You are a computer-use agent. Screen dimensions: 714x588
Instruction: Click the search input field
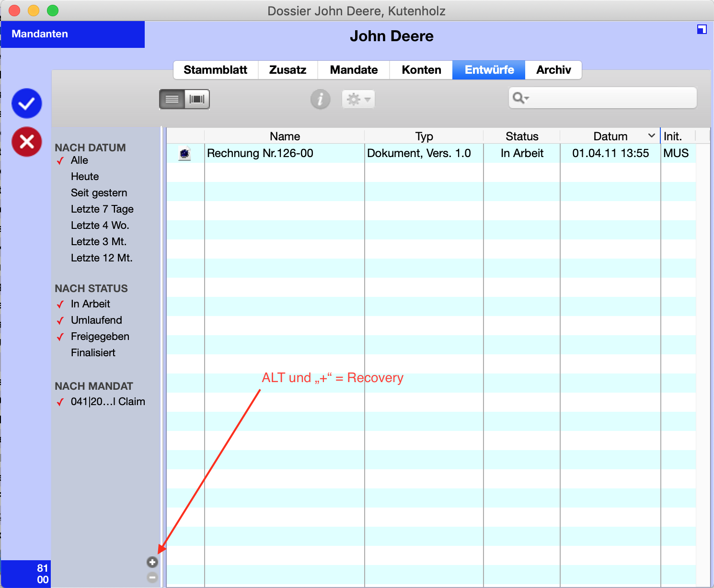pyautogui.click(x=602, y=98)
